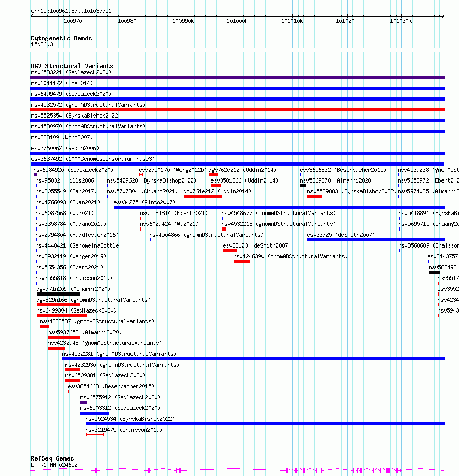The width and height of the screenshot is (459, 476).
Task: Select the red dgv761e212 variant bar
Action: [x=203, y=196]
